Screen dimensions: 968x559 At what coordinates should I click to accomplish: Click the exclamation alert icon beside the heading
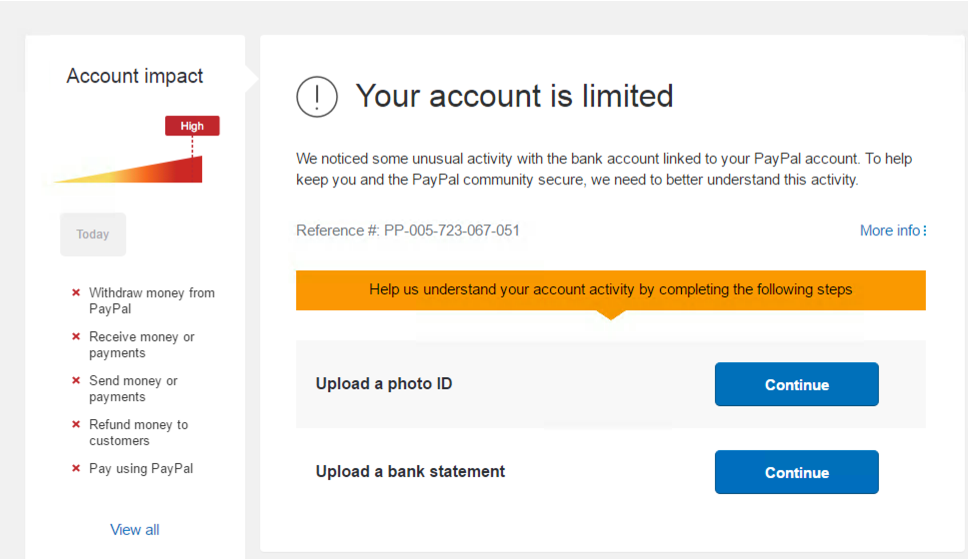click(317, 97)
